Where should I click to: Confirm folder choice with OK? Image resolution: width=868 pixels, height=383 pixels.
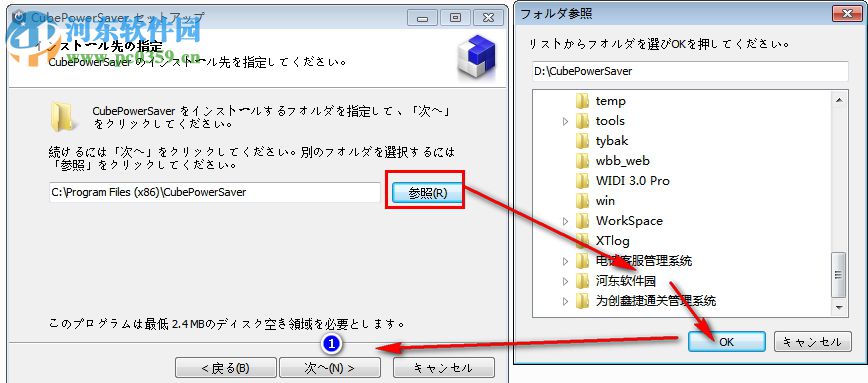coord(726,342)
